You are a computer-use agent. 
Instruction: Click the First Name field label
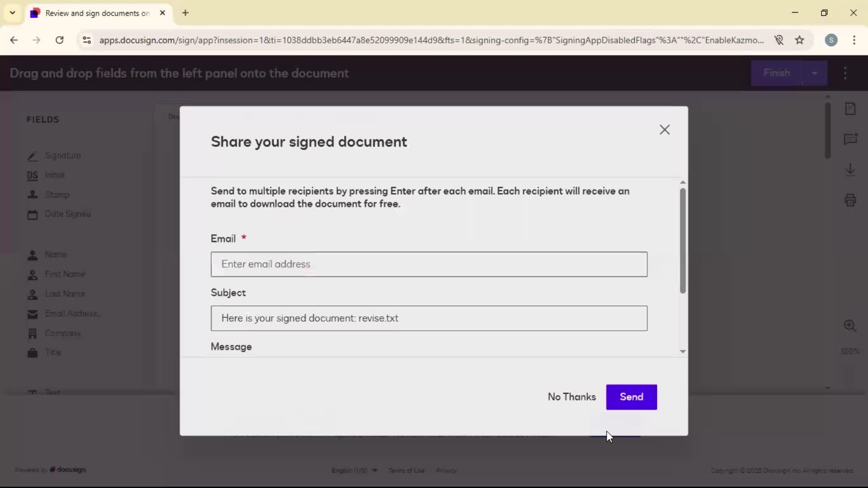tap(65, 274)
